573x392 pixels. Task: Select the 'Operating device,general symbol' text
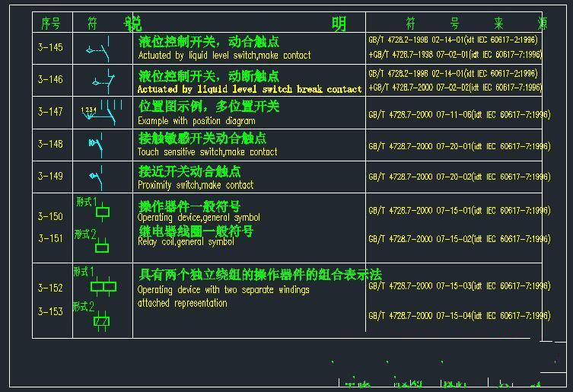pos(199,218)
